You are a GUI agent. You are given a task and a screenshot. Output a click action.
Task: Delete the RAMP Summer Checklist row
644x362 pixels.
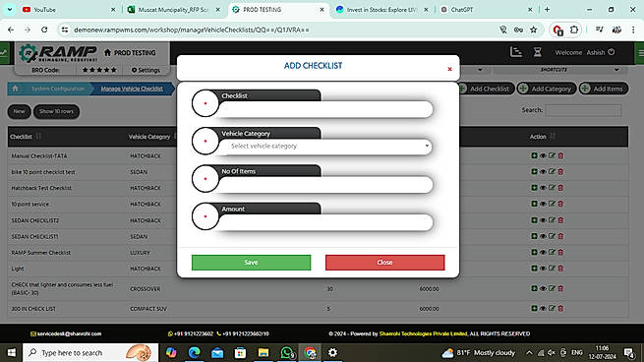point(560,252)
